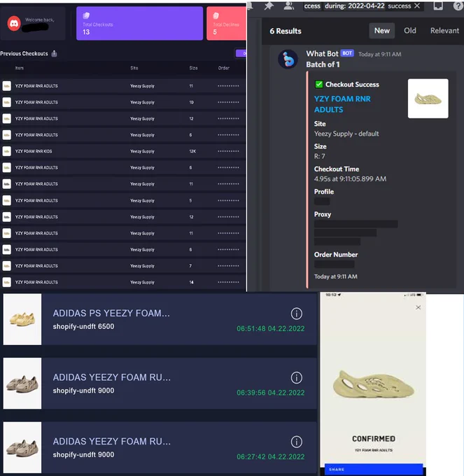Open info icon for the 06:27:42 entry

[x=297, y=442]
